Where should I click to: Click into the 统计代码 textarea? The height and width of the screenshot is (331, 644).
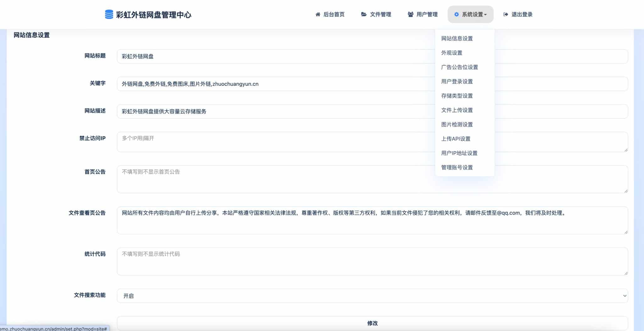pyautogui.click(x=372, y=262)
